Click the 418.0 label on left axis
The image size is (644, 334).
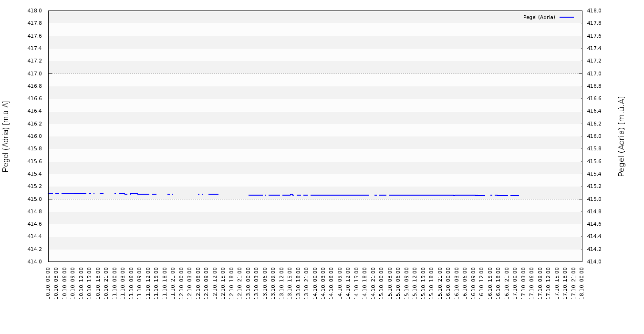click(x=35, y=10)
